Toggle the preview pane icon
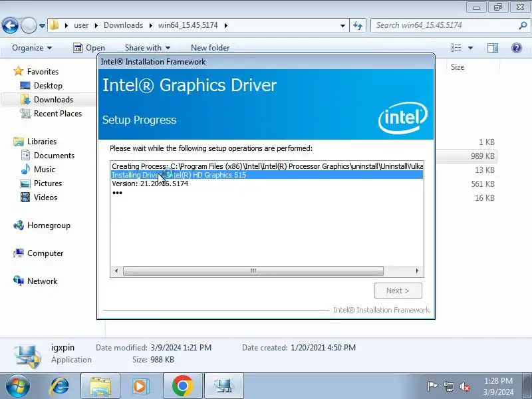 click(493, 48)
